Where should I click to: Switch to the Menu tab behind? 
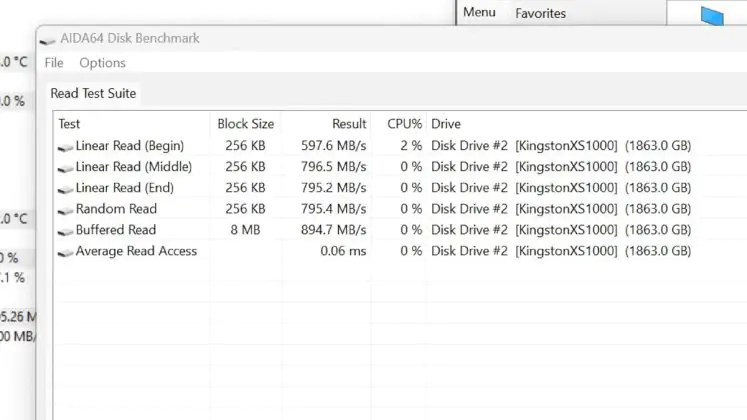(x=479, y=12)
